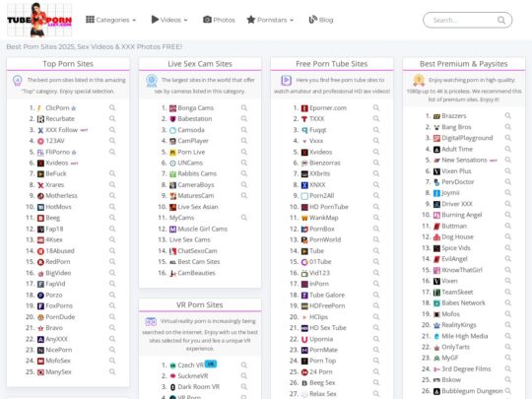Click the magnifier icon next to Brazzers

507,115
